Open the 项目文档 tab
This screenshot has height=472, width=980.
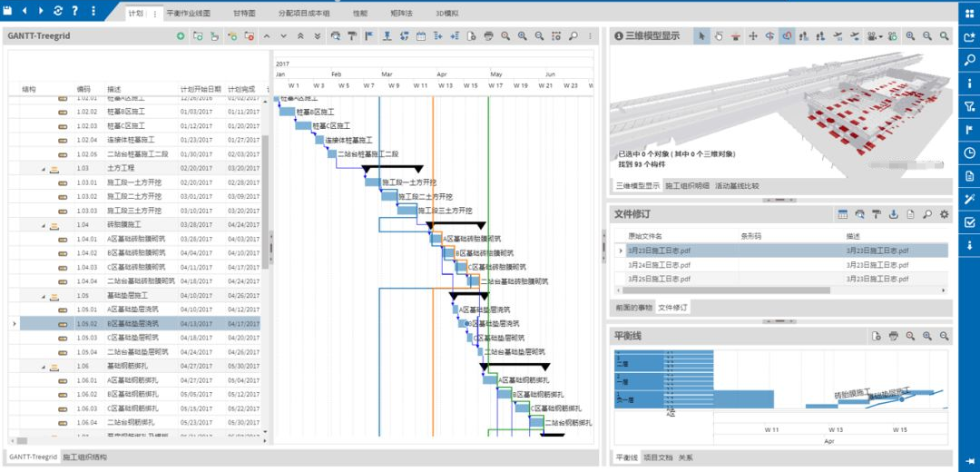tap(658, 457)
